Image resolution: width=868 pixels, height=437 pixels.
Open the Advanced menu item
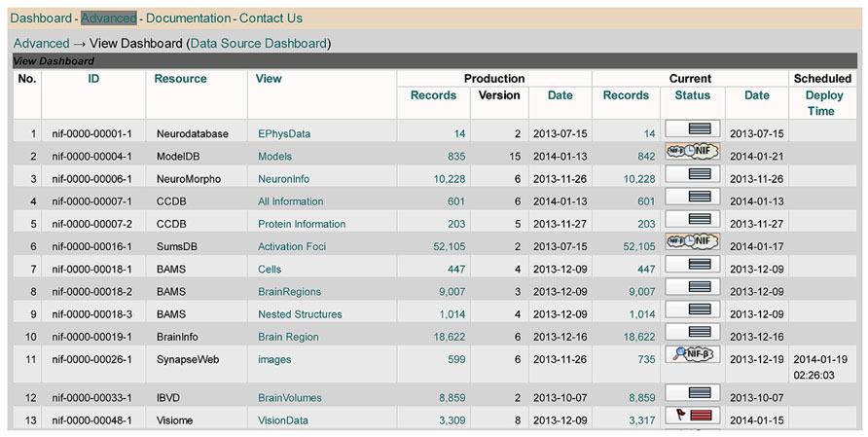[109, 18]
